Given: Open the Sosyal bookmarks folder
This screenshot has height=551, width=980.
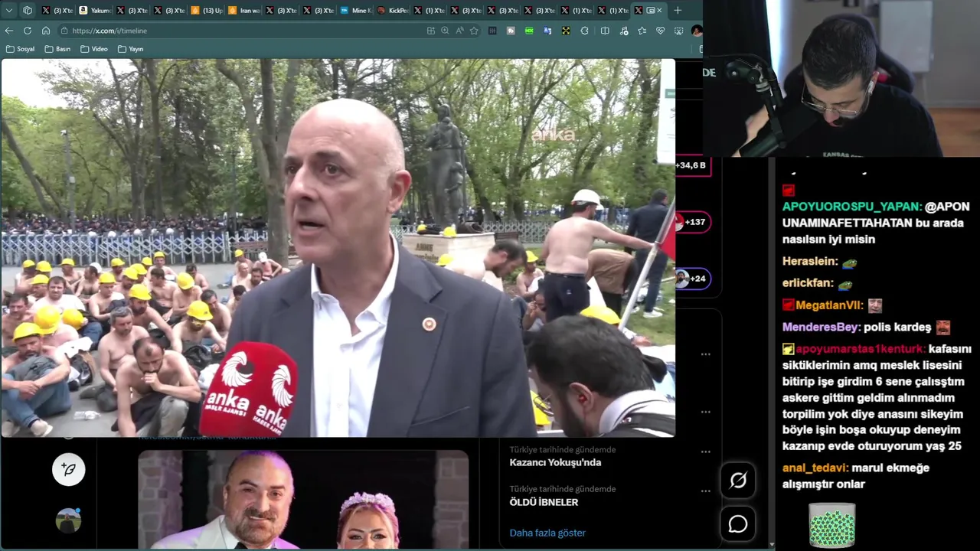Looking at the screenshot, I should (20, 49).
